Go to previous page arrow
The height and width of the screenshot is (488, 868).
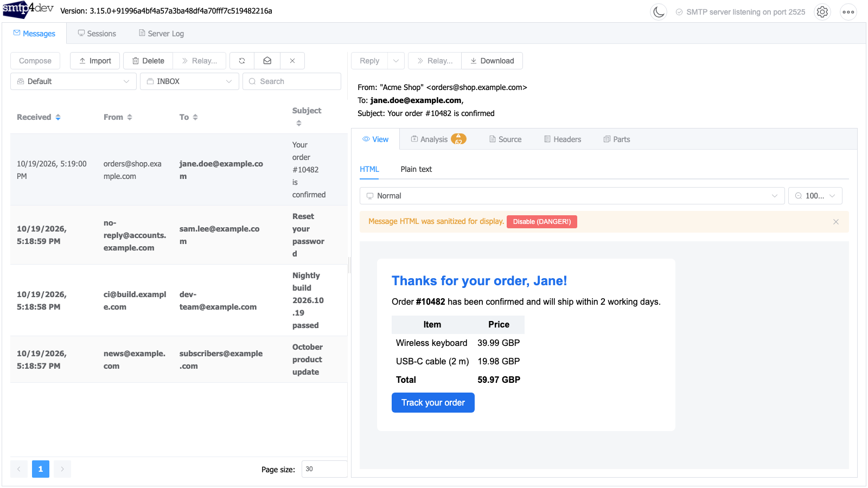[x=19, y=469]
